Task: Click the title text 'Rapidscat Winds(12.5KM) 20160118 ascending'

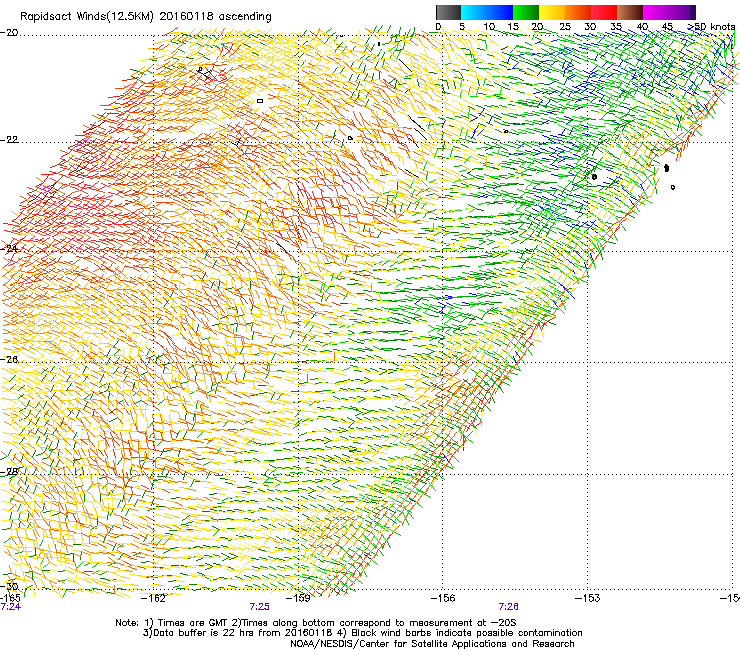Action: coord(146,17)
